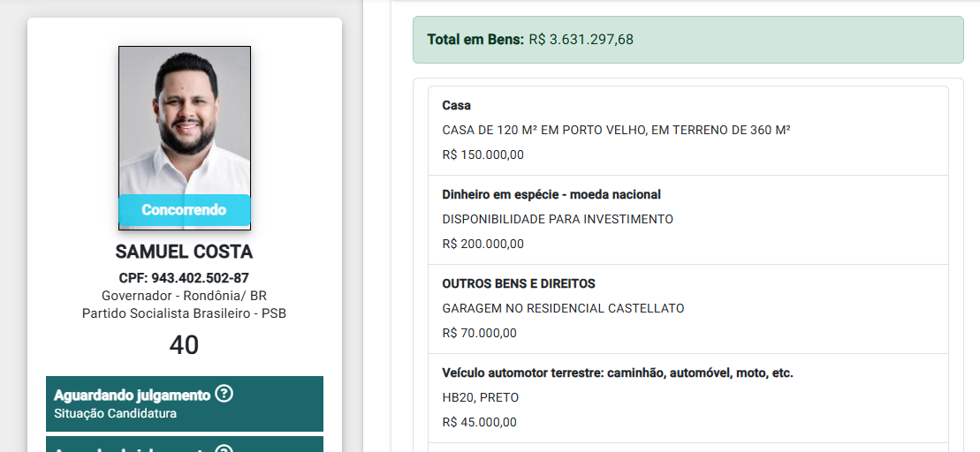Select Veículo automotor terrestre asset entry

click(688, 398)
